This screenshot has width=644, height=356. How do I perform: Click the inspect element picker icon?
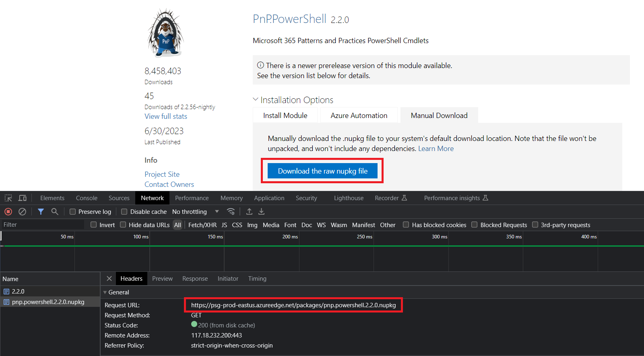[8, 198]
